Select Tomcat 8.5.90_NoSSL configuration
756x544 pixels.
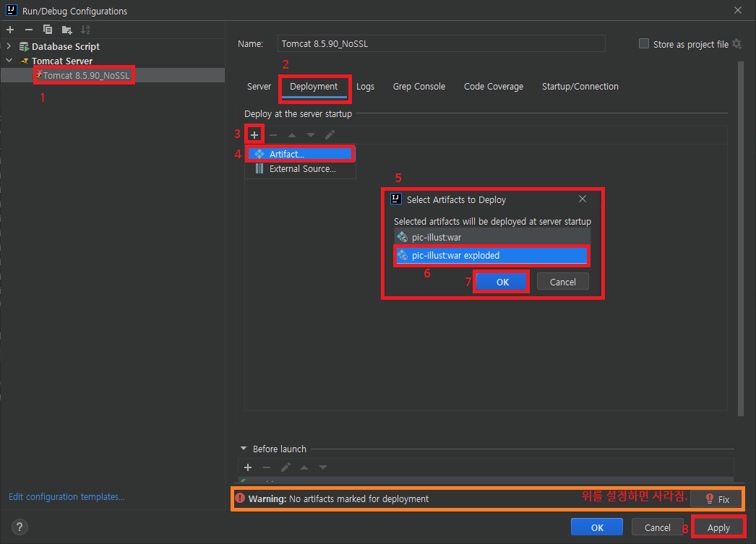click(86, 75)
